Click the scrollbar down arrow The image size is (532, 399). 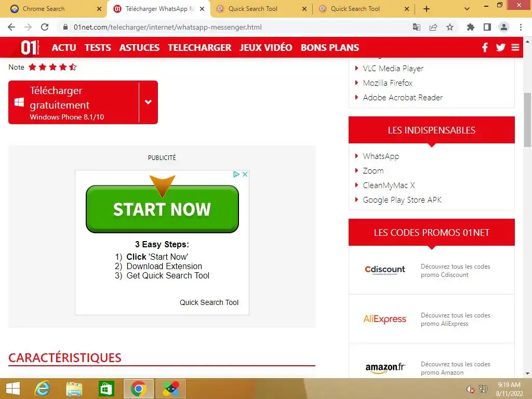[x=528, y=374]
